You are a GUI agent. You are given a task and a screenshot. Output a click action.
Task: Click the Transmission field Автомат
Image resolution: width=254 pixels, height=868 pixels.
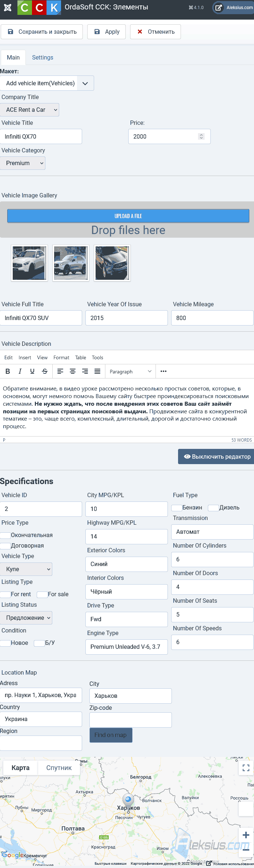pyautogui.click(x=212, y=532)
